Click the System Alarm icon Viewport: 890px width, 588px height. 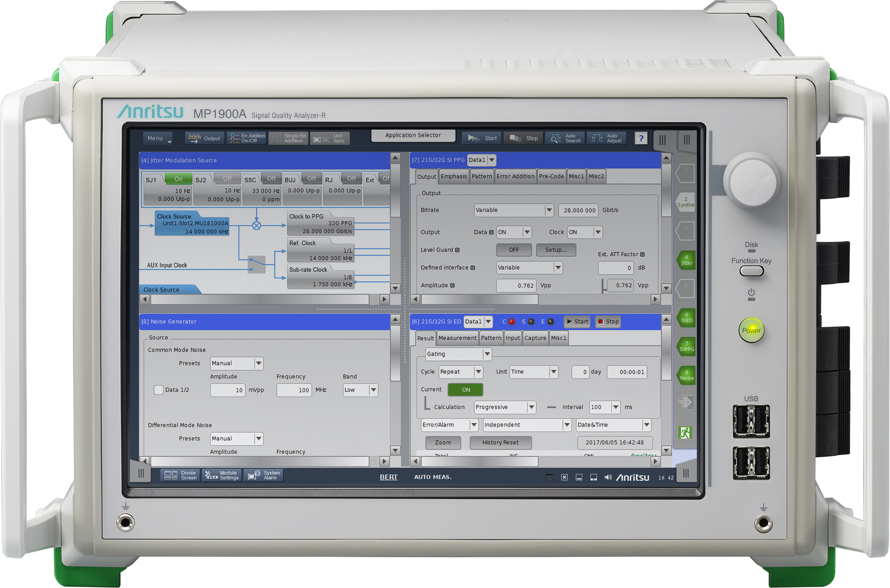point(263,475)
